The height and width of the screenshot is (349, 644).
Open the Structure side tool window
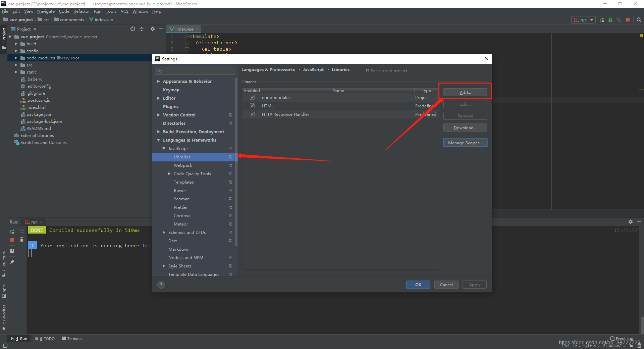[x=4, y=264]
